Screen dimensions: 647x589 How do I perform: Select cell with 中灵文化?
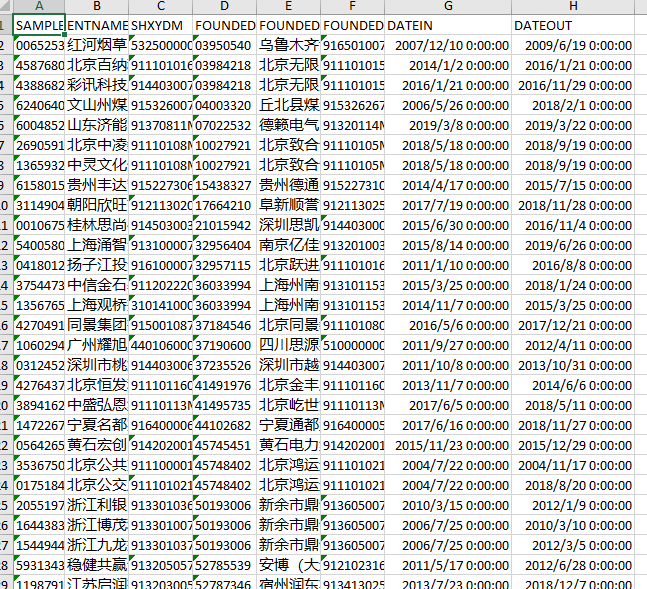[97, 165]
